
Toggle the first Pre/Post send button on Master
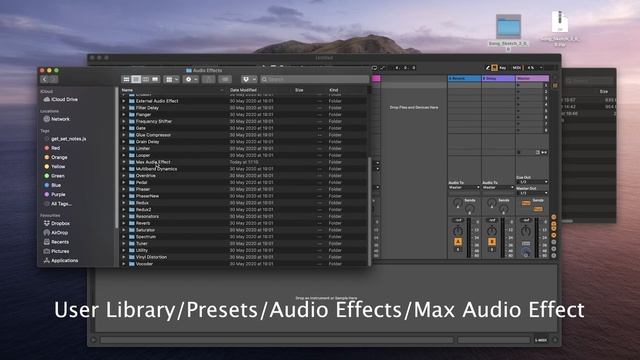[x=526, y=203]
